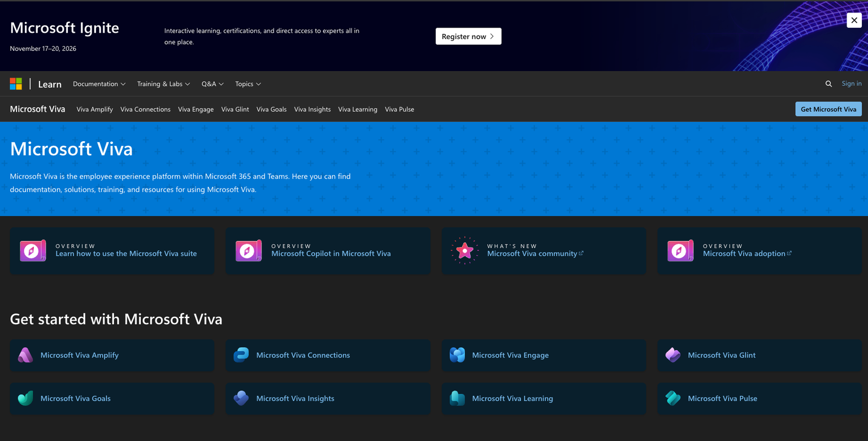Go to the Learn home link
The height and width of the screenshot is (441, 868).
pos(50,84)
